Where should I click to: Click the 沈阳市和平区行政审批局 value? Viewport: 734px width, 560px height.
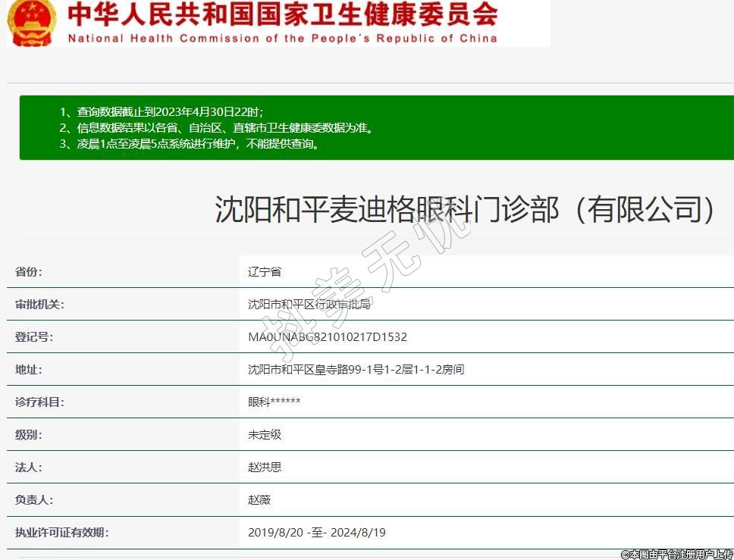click(x=309, y=305)
